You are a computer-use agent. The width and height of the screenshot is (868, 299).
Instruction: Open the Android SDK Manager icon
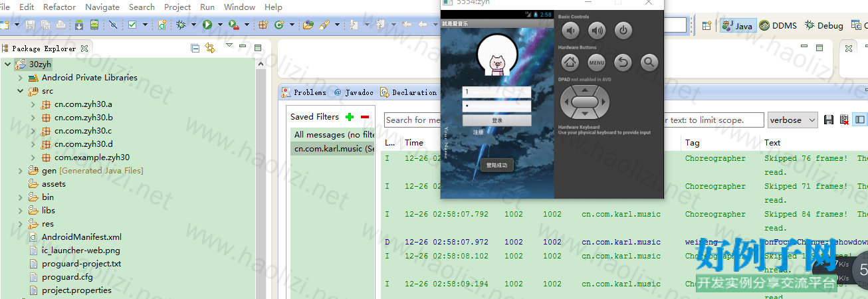[78, 25]
